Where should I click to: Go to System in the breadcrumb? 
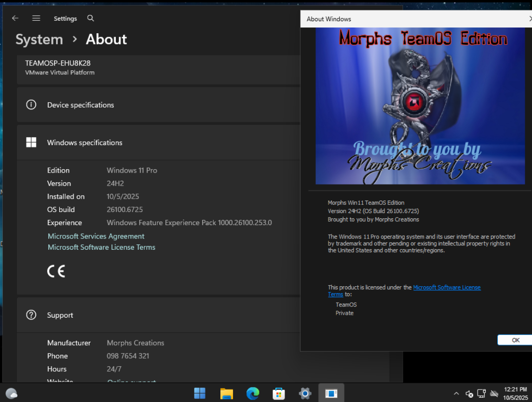[x=39, y=40]
